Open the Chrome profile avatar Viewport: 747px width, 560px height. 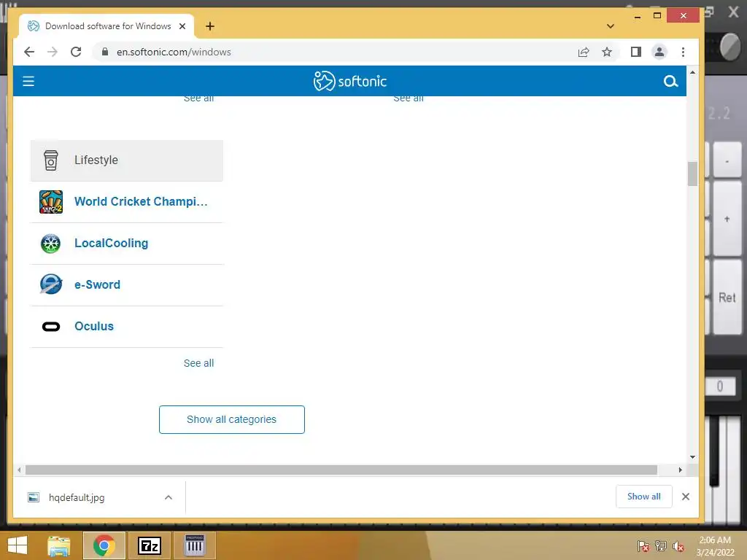click(659, 52)
